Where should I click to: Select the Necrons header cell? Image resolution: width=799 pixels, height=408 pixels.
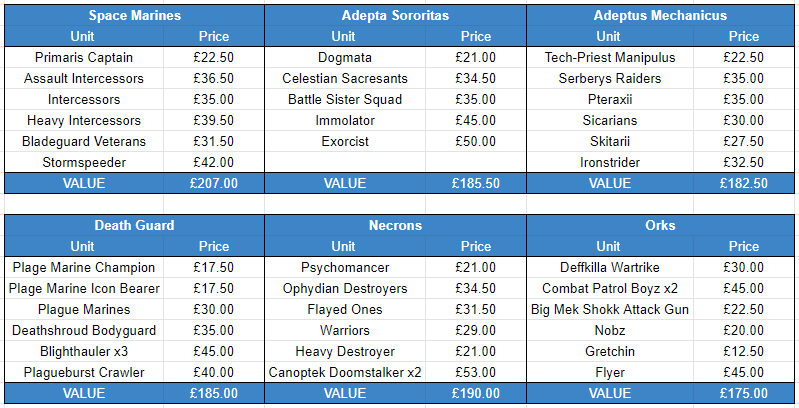coord(395,225)
